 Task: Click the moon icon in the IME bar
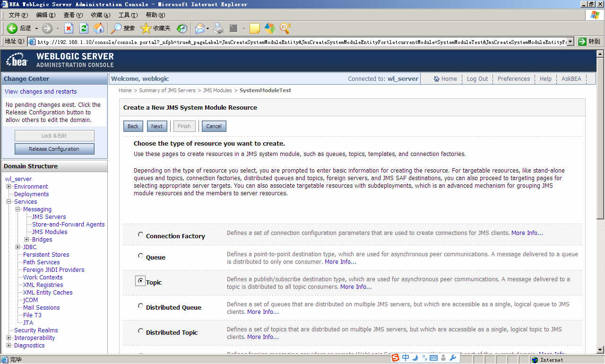pyautogui.click(x=415, y=358)
